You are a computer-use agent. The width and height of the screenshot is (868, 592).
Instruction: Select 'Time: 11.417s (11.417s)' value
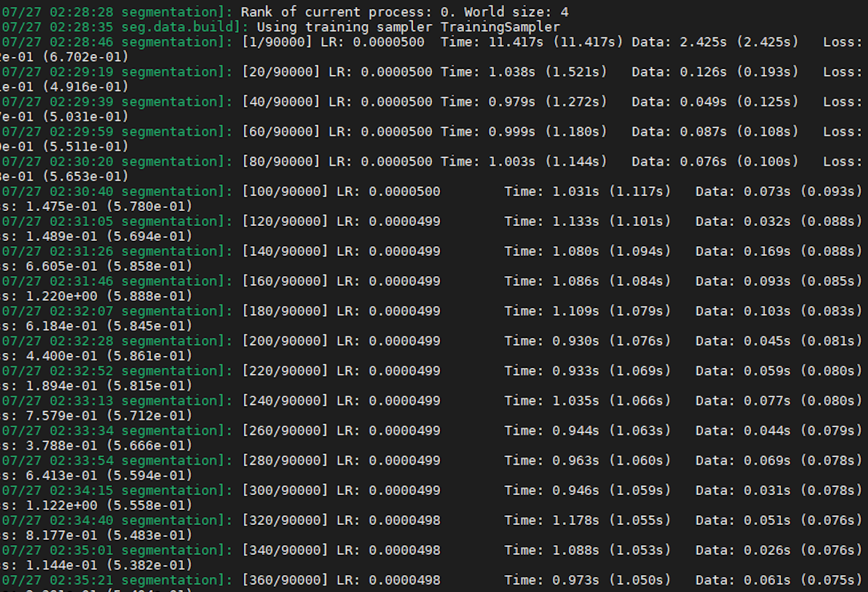[532, 42]
